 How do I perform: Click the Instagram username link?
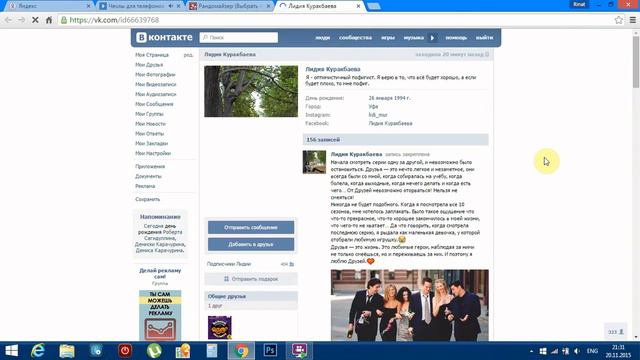tap(378, 115)
